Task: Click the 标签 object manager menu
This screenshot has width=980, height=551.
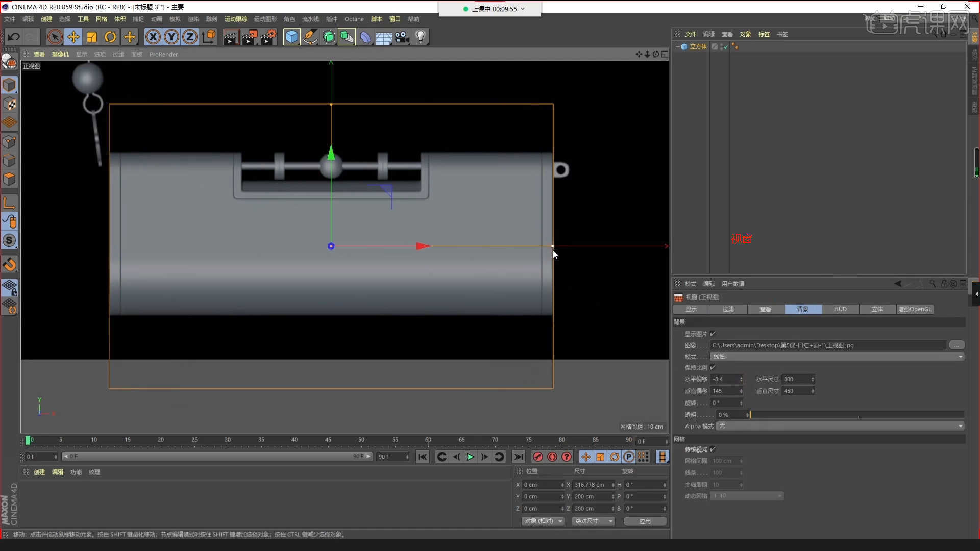Action: click(764, 34)
